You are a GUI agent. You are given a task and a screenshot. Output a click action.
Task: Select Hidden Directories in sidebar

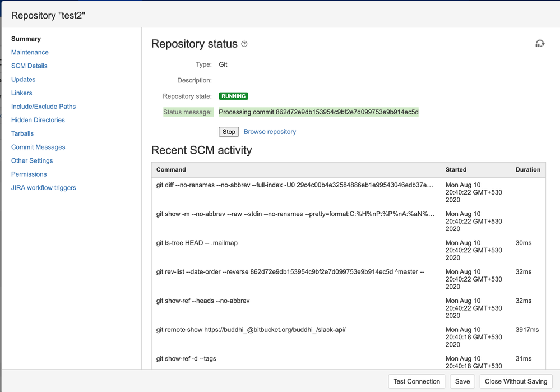click(x=38, y=120)
